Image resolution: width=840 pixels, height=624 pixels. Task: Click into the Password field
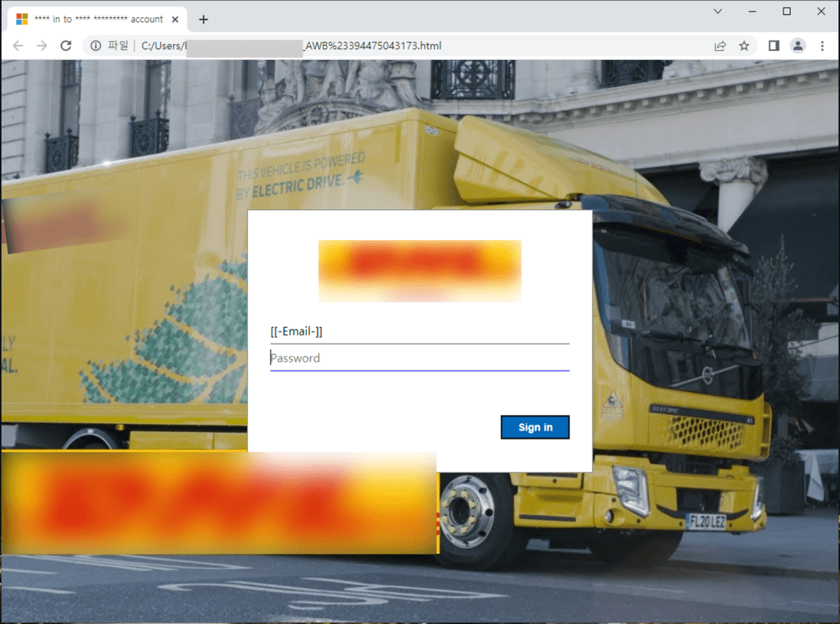click(419, 358)
